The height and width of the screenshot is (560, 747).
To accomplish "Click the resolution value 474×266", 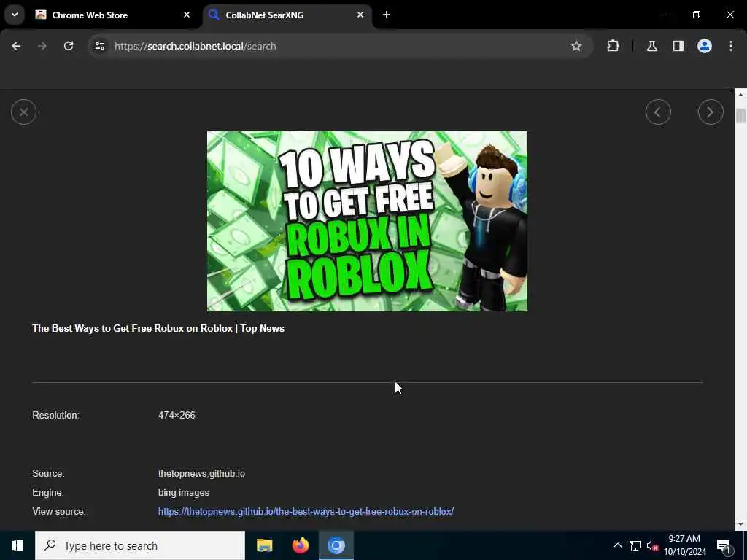I will coord(177,415).
